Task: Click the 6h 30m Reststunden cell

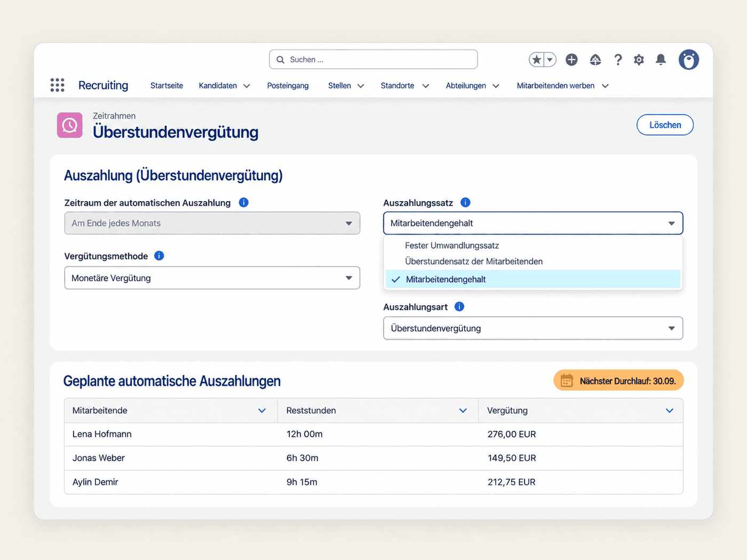Action: click(303, 458)
